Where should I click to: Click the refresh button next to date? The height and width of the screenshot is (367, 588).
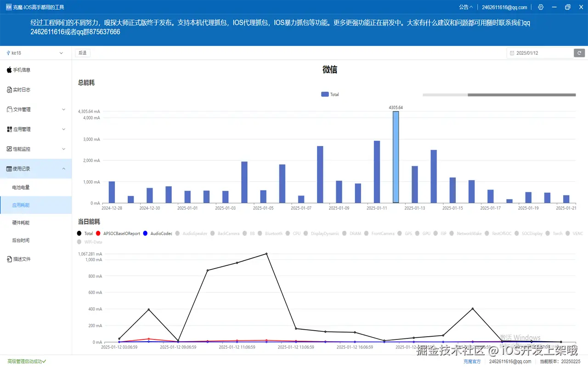579,53
